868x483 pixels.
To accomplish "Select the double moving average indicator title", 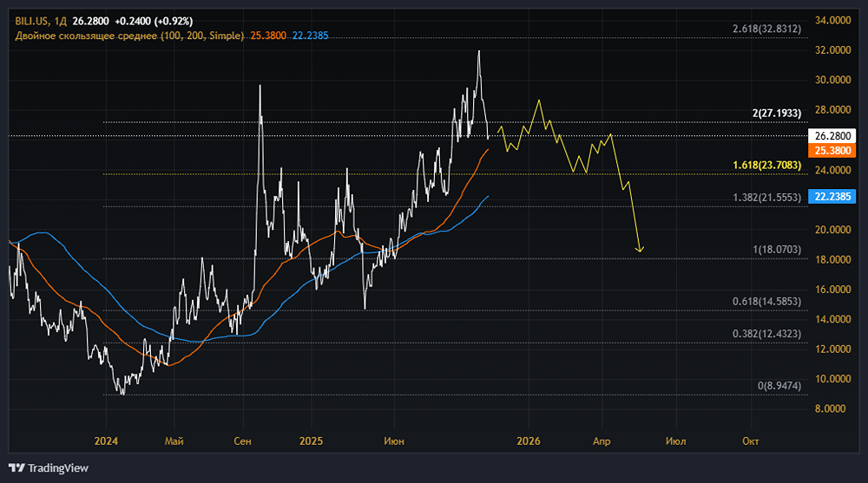I will click(x=128, y=36).
